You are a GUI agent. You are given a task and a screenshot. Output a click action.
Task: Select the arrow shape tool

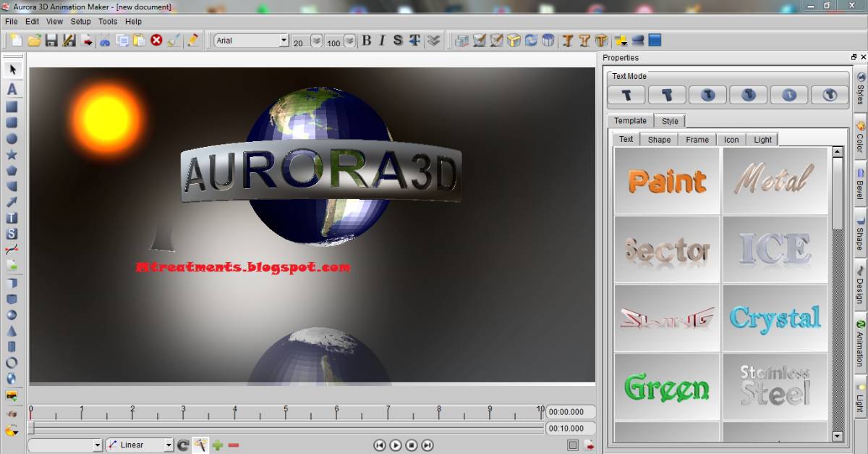(12, 202)
